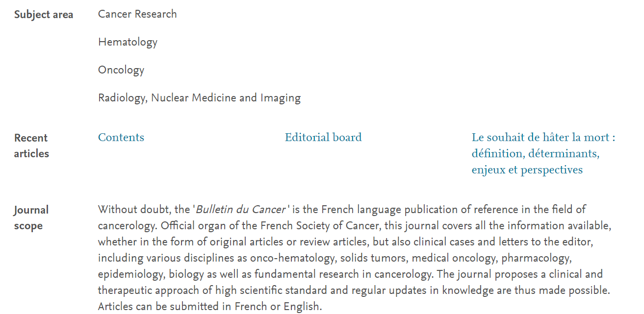Screen dimensions: 644x314
Task: Select the Oncology subject area
Action: click(121, 70)
